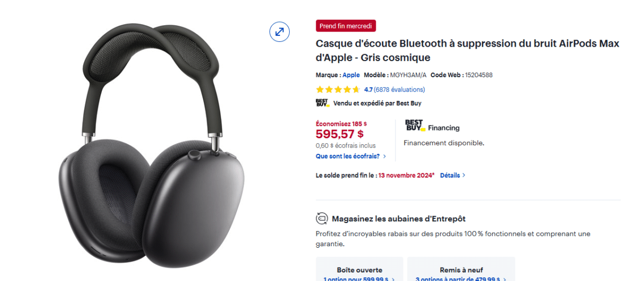Open the 6878 évaluations reviews link
The width and height of the screenshot is (644, 281).
tap(399, 90)
